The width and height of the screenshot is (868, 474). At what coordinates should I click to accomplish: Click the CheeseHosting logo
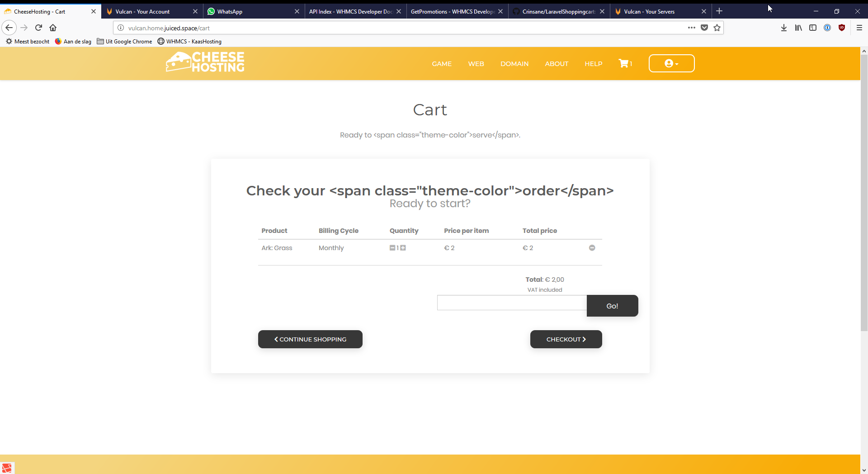(x=205, y=62)
